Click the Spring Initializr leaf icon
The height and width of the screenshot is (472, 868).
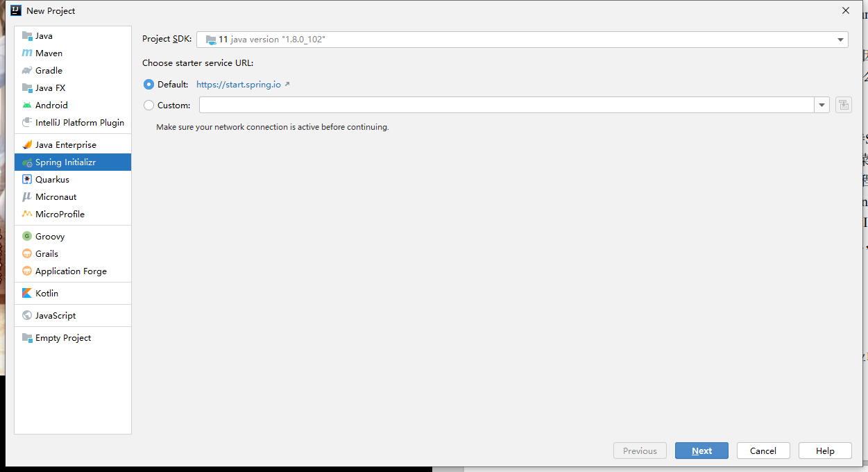pos(27,162)
